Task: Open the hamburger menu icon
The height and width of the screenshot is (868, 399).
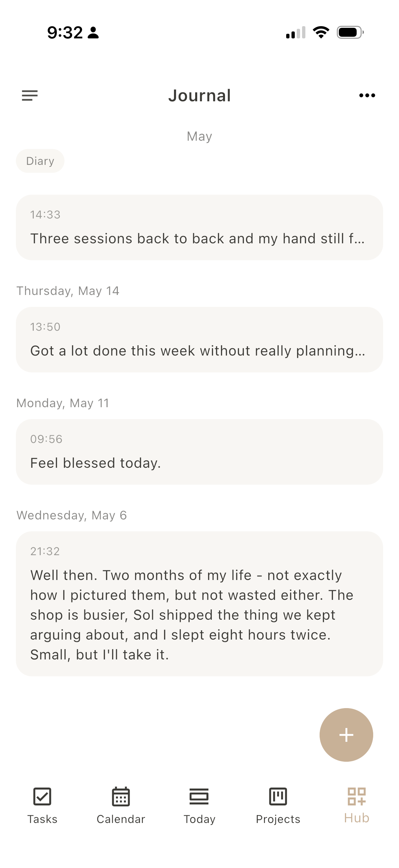Action: click(30, 95)
